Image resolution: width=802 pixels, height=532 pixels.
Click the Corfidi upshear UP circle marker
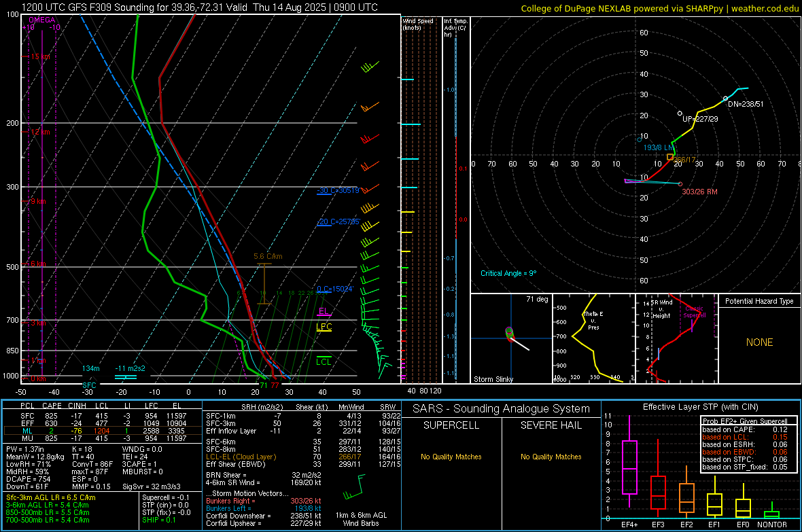[x=680, y=113]
